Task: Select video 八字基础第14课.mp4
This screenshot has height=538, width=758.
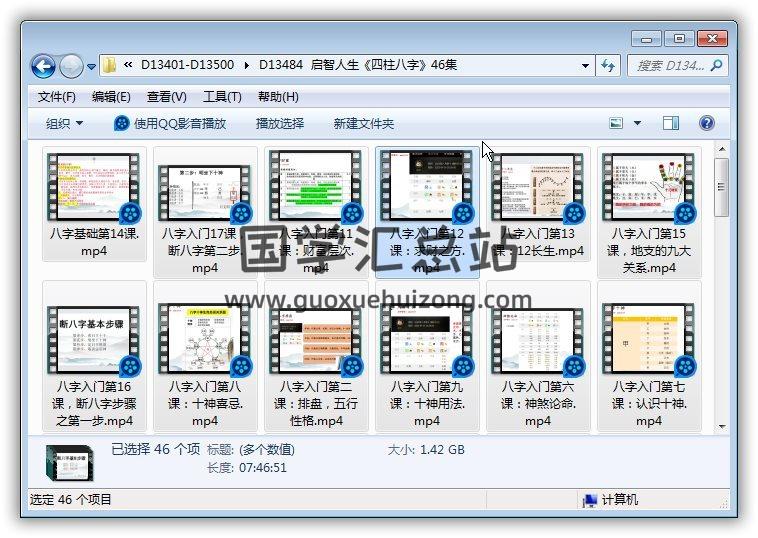Action: click(x=94, y=204)
